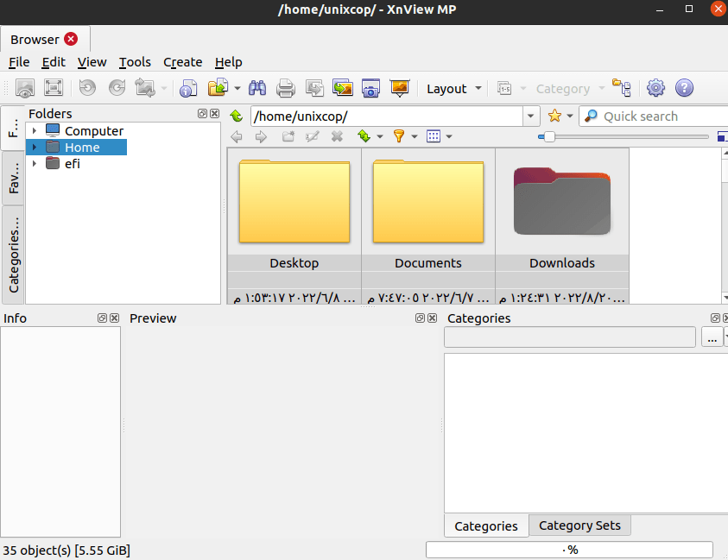Expand the Home tree node

click(35, 147)
